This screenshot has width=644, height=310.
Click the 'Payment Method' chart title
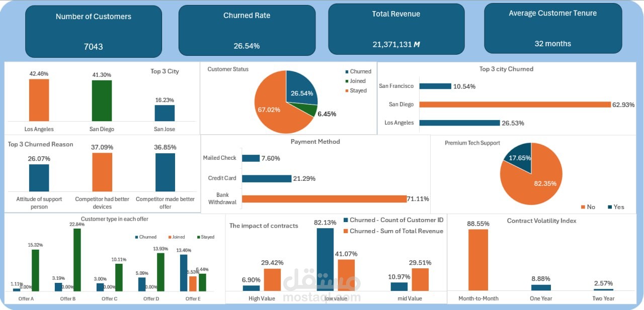[315, 142]
